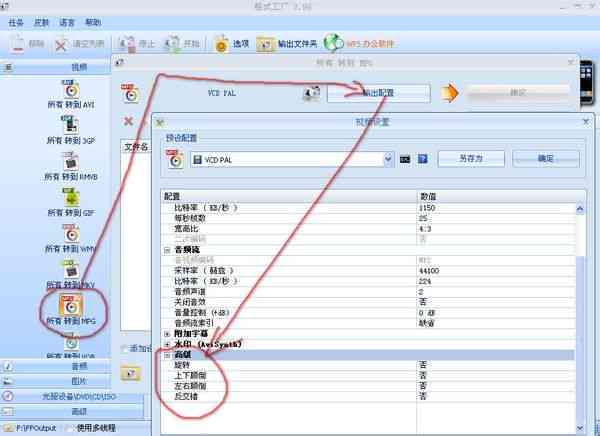Image resolution: width=600 pixels, height=436 pixels.
Task: Click the 数值 column header
Action: coord(501,196)
